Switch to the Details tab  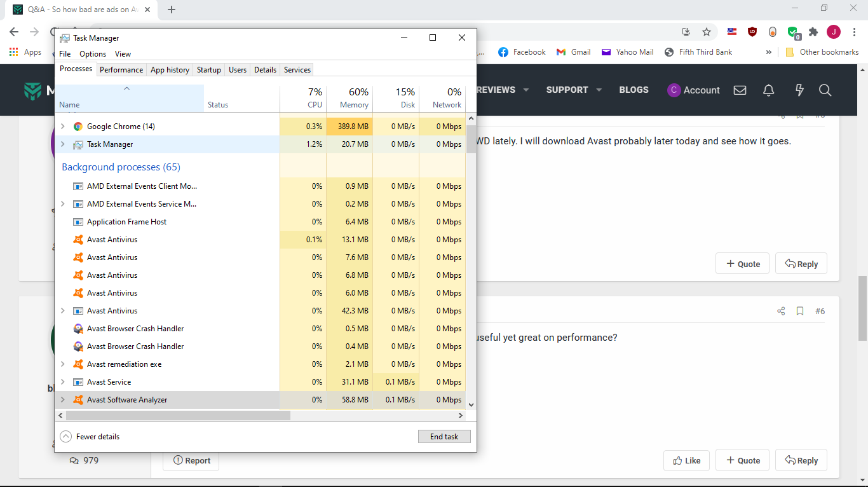point(265,70)
